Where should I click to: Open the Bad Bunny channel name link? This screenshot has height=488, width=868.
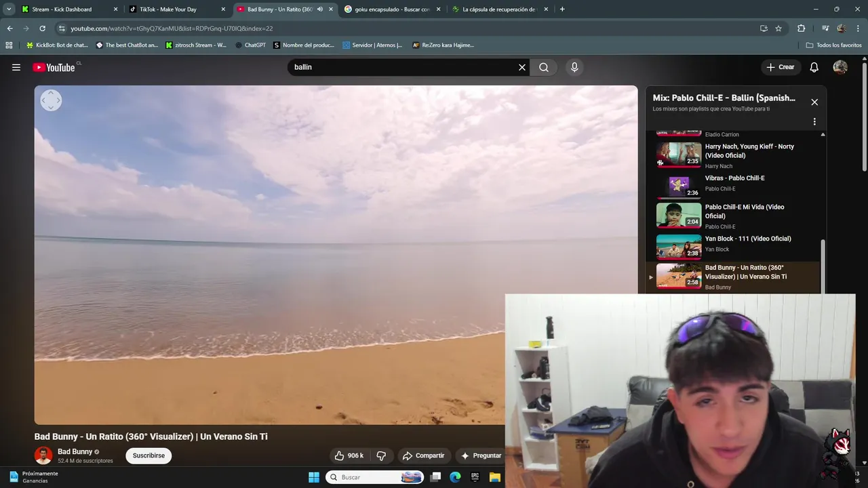click(x=75, y=451)
